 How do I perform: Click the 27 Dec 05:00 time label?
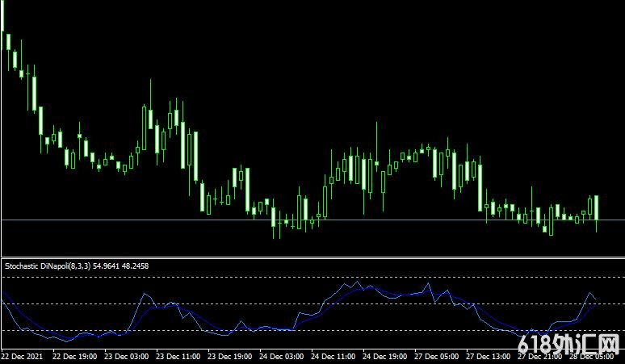(437, 356)
